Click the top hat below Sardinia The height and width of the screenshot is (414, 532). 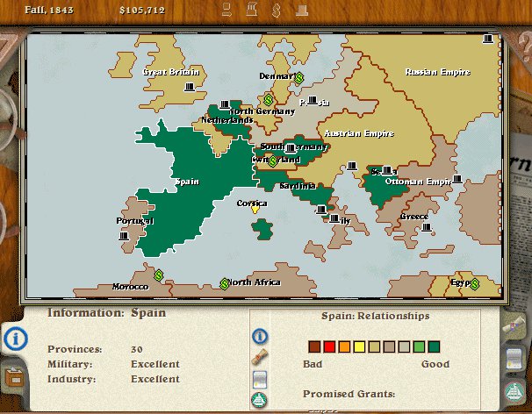pyautogui.click(x=321, y=210)
